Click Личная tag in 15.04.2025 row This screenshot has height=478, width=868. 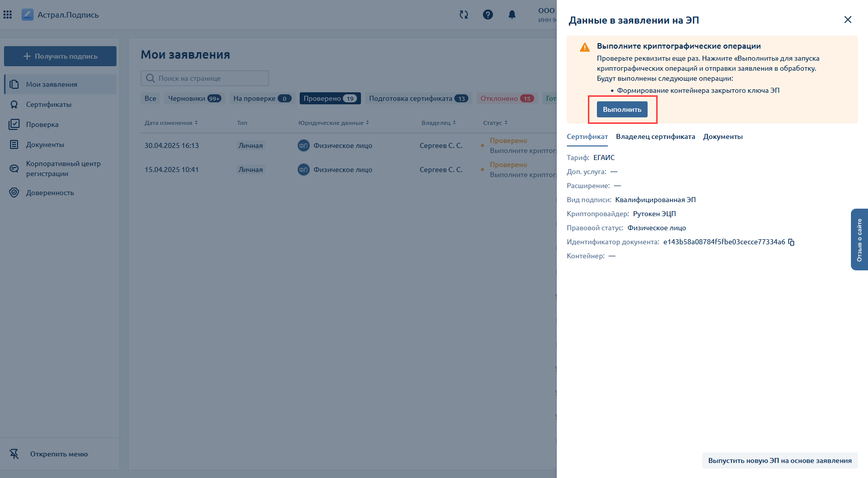click(x=251, y=170)
